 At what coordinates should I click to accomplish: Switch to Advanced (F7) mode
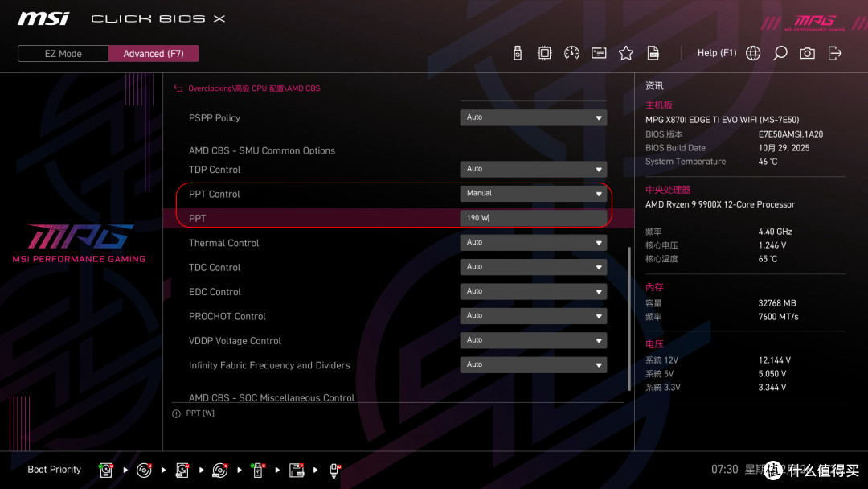[154, 54]
